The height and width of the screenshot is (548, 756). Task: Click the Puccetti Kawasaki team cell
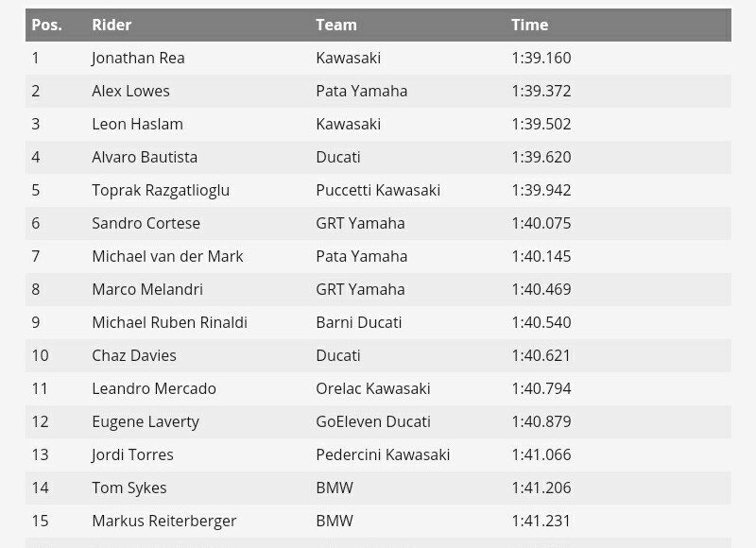click(x=378, y=190)
